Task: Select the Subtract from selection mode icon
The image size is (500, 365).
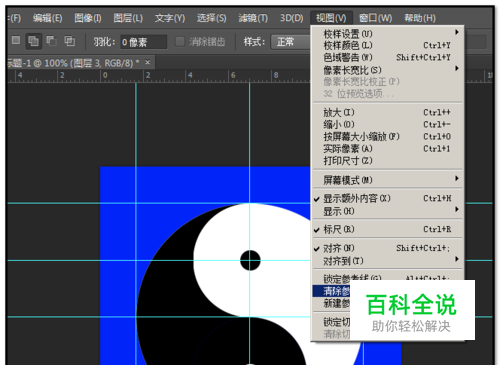Action: click(51, 41)
